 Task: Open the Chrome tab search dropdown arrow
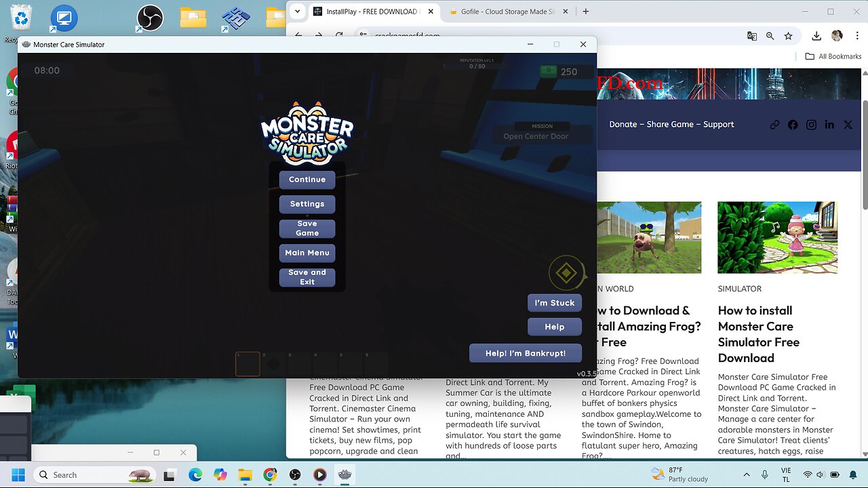point(297,12)
